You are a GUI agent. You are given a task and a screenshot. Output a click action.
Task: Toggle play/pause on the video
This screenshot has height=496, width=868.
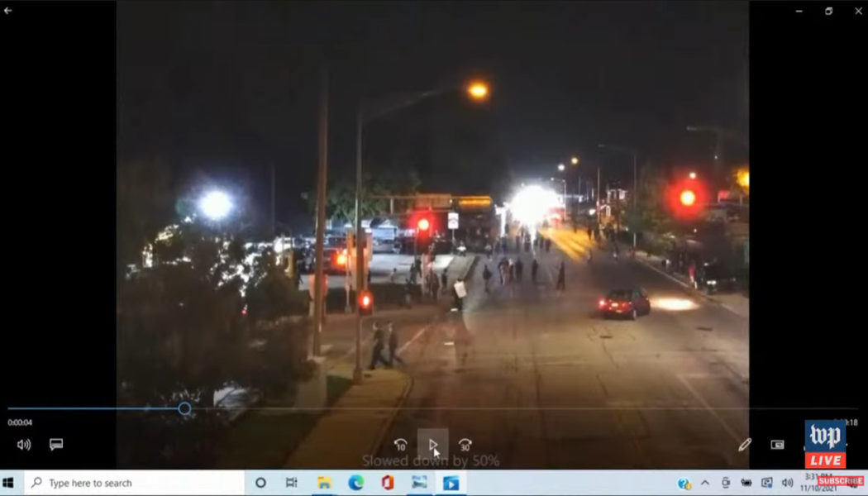(x=434, y=445)
